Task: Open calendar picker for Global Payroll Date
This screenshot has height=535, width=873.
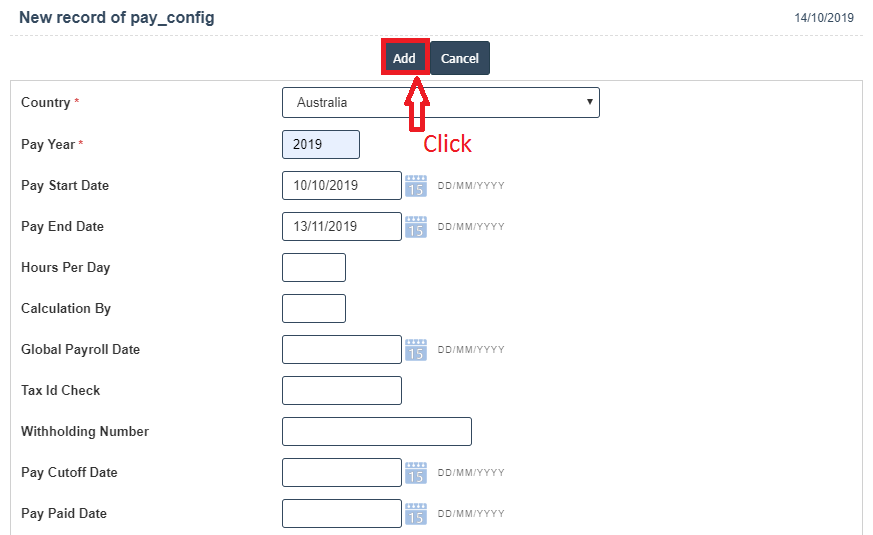Action: [x=416, y=350]
